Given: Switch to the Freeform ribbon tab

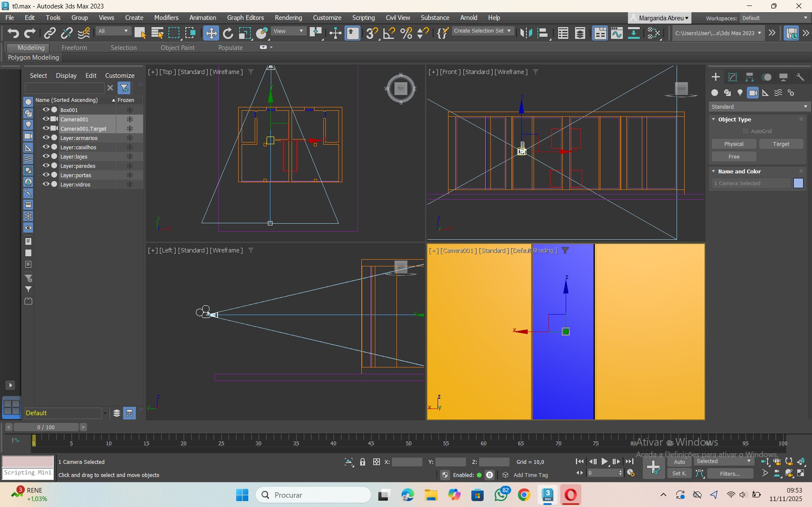Looking at the screenshot, I should click(74, 48).
